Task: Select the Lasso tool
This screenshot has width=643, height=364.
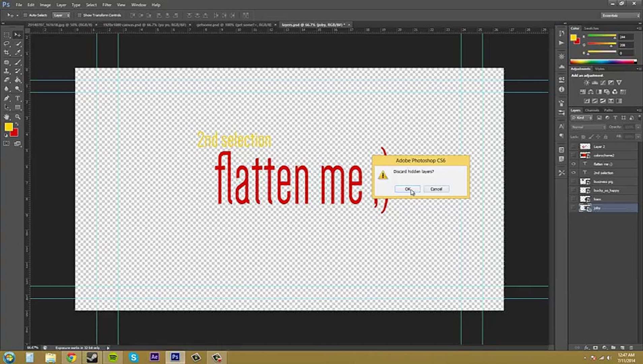Action: coord(6,44)
